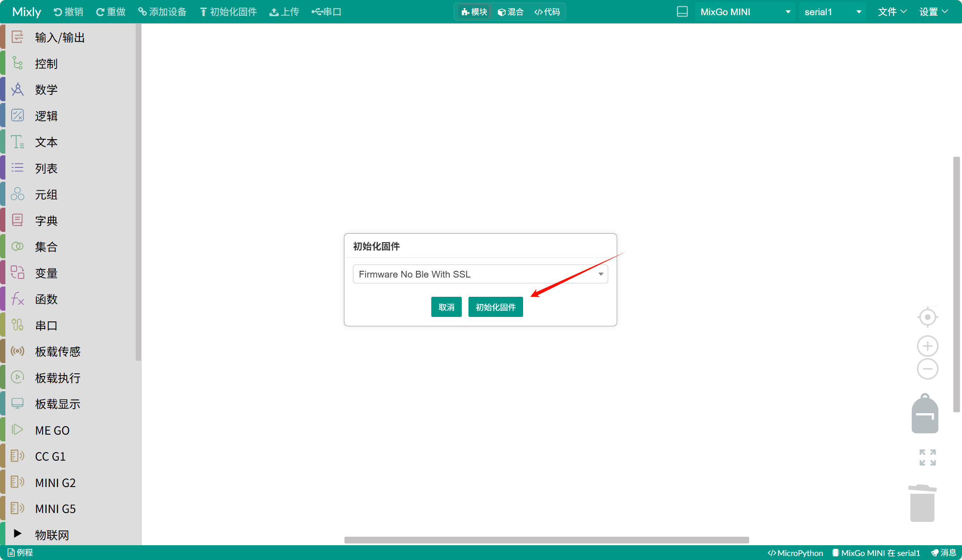Click the 初始化固件 confirm button in dialog
The height and width of the screenshot is (560, 962).
(x=495, y=307)
